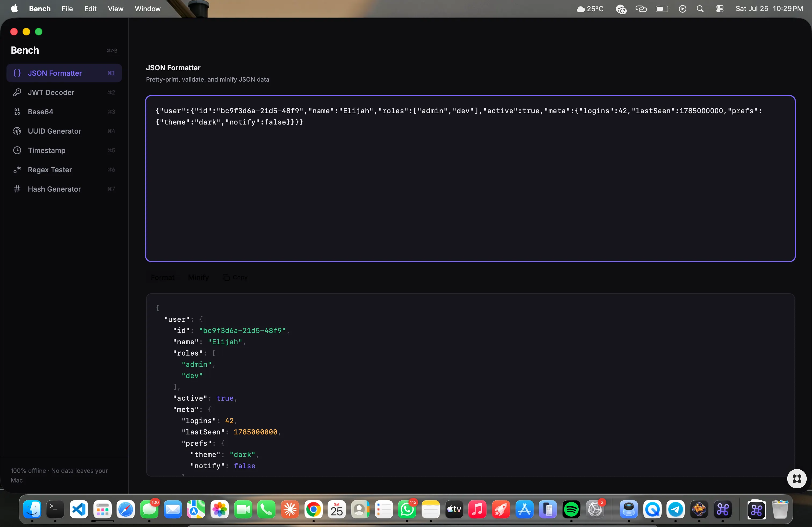Open Music app in dock

477,510
